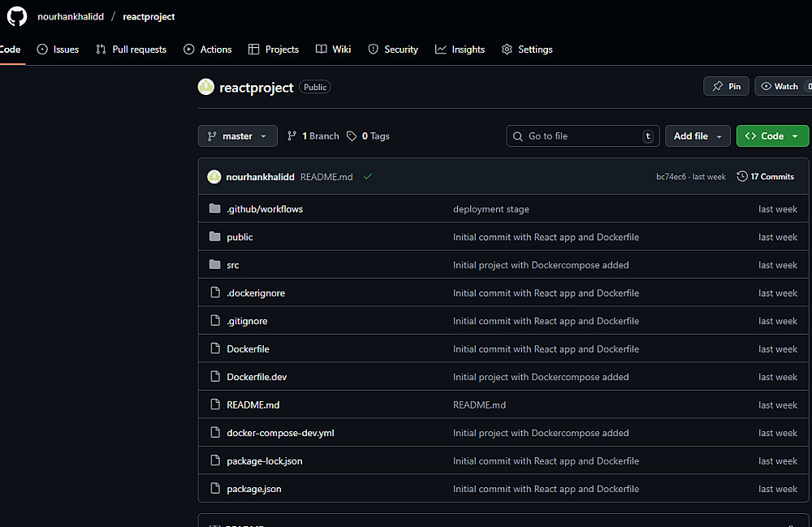Image resolution: width=812 pixels, height=527 pixels.
Task: Click the Dockerfile file icon
Action: tap(214, 349)
